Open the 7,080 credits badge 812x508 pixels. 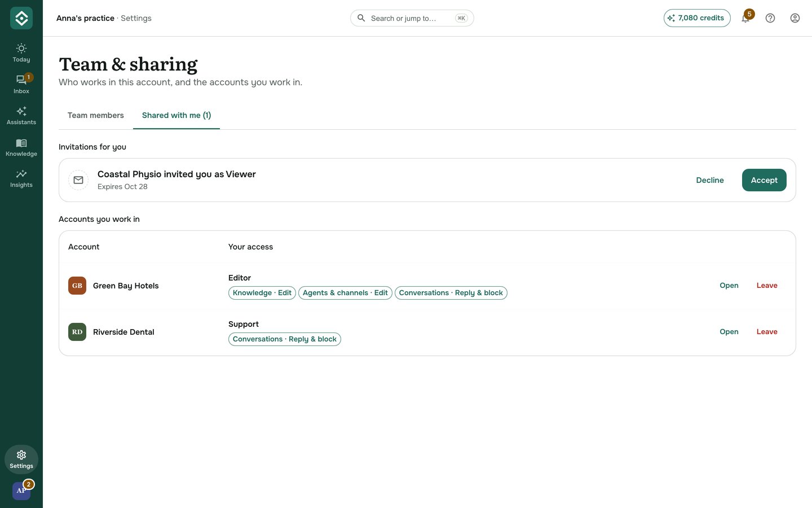click(697, 18)
